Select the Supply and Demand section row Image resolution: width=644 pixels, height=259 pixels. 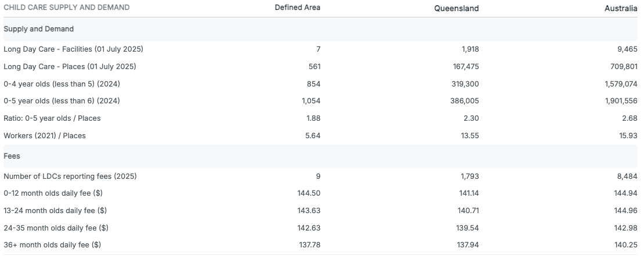[39, 28]
